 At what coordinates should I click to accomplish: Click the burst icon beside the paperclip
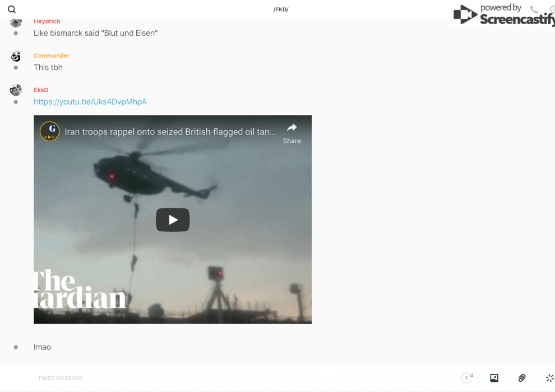(x=549, y=378)
